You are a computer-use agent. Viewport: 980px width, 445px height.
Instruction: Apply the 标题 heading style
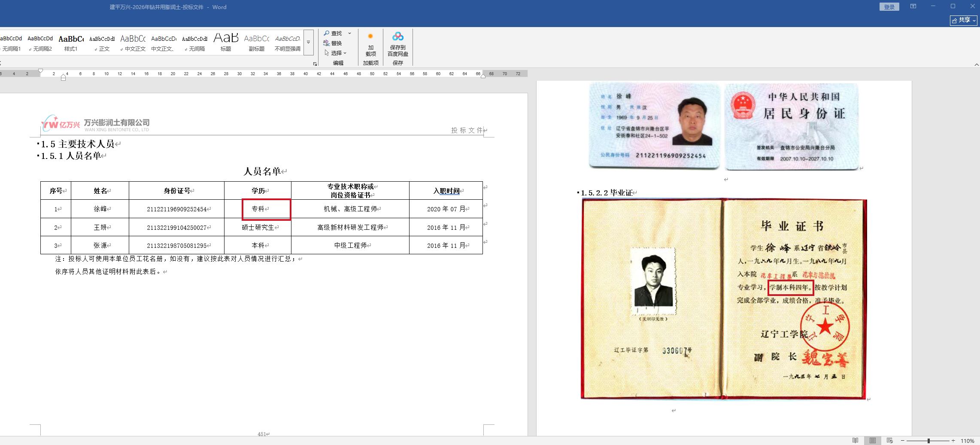(x=225, y=43)
